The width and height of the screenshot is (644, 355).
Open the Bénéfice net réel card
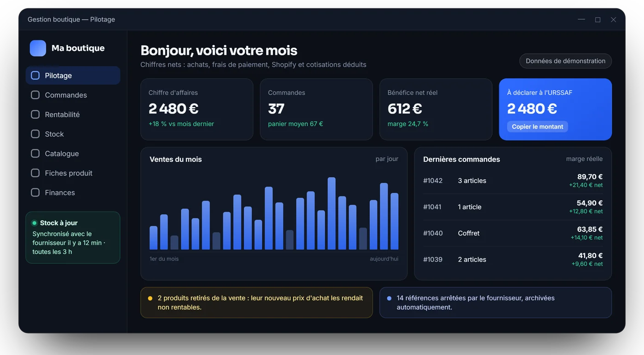[x=436, y=109]
